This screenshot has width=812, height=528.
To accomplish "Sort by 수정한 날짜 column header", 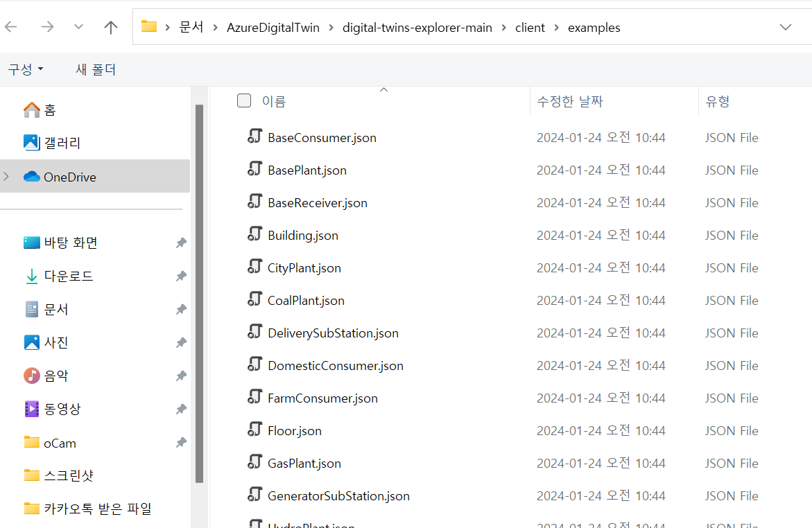I will coord(569,101).
